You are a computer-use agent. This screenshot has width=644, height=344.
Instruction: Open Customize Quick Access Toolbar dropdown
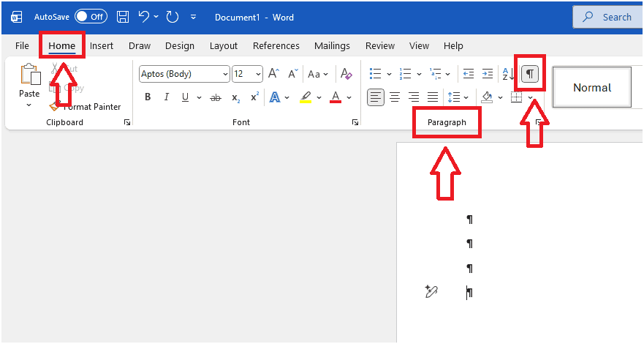[x=193, y=18]
